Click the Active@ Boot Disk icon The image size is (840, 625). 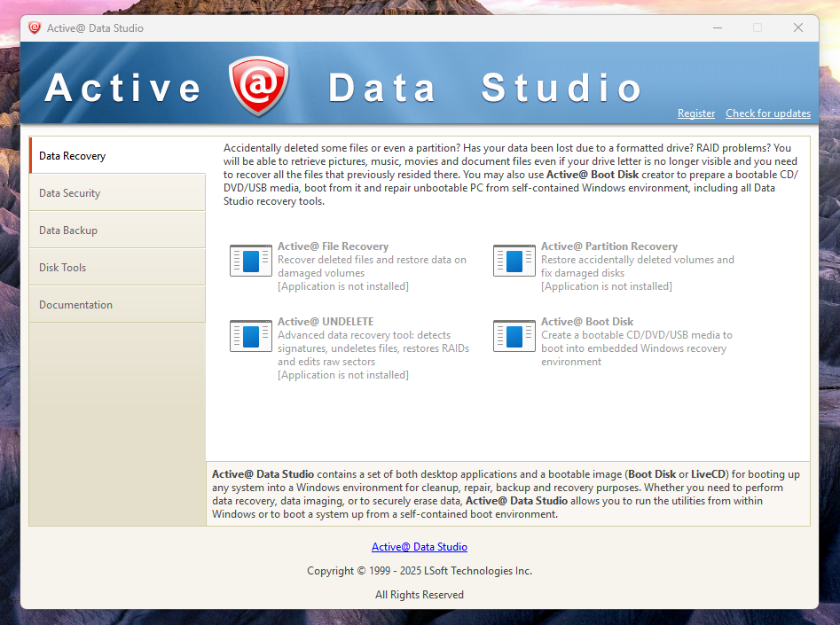(514, 336)
